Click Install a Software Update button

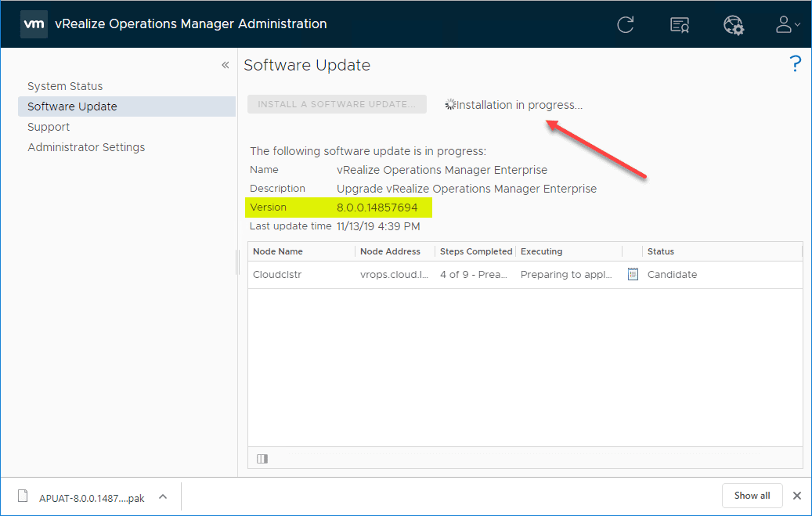pos(337,104)
